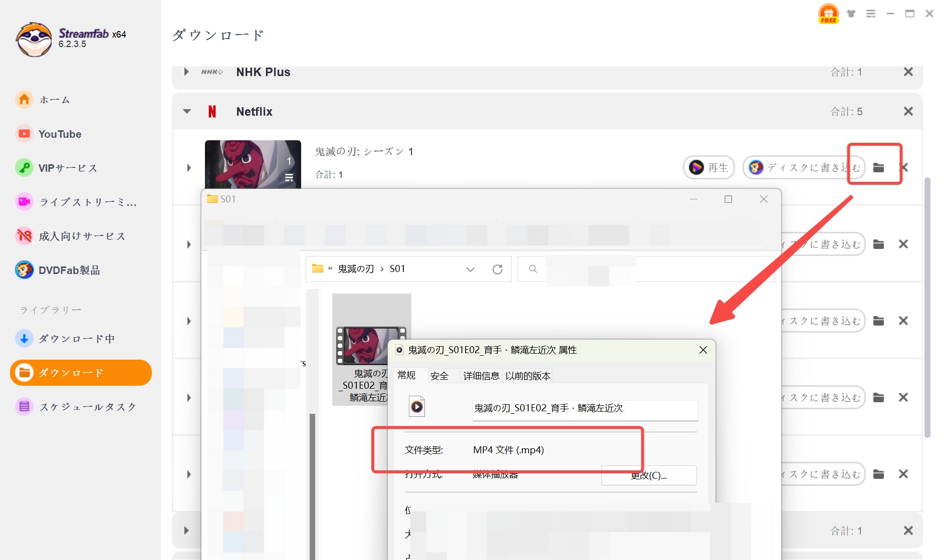Refresh the S01 Explorer folder
This screenshot has height=560, width=944.
click(x=497, y=269)
